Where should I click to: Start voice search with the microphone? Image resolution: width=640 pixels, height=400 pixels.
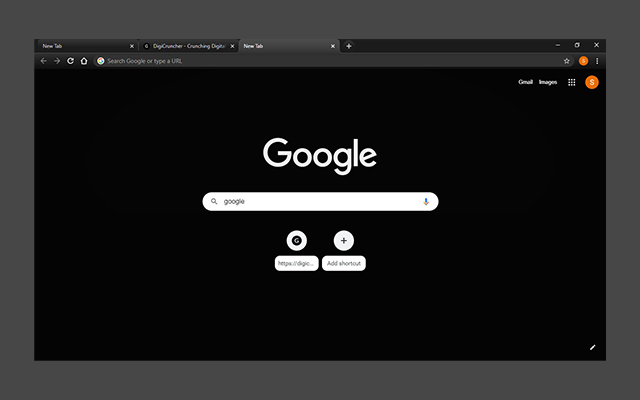click(426, 202)
